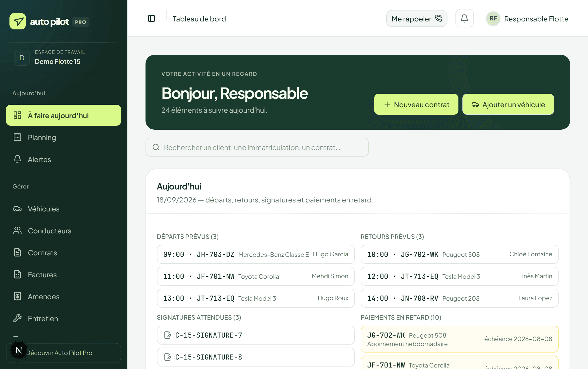588x369 pixels.
Task: Click Tableau de bord title
Action: [199, 19]
